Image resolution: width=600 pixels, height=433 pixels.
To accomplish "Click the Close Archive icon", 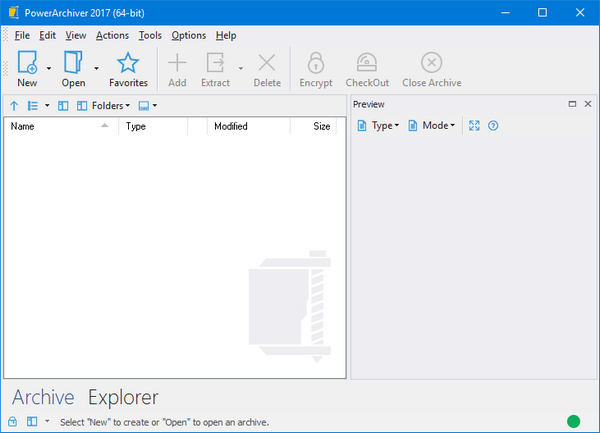I will point(432,63).
